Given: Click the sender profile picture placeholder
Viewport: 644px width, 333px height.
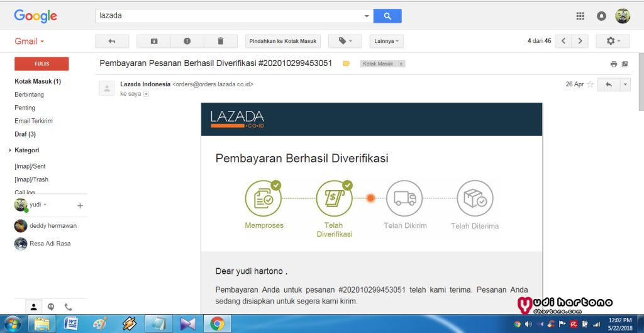Looking at the screenshot, I should click(x=107, y=88).
